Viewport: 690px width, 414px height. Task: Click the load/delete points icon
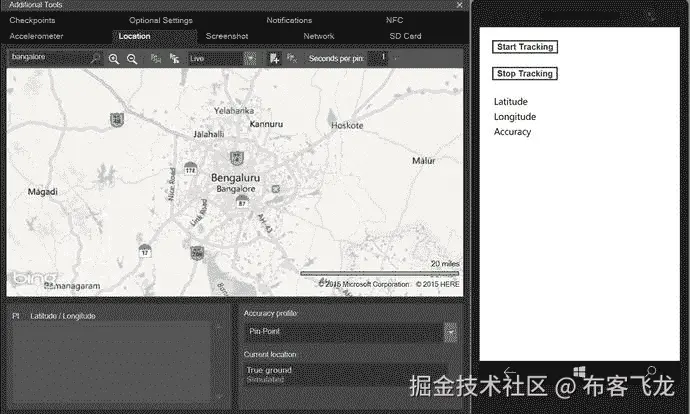click(291, 58)
